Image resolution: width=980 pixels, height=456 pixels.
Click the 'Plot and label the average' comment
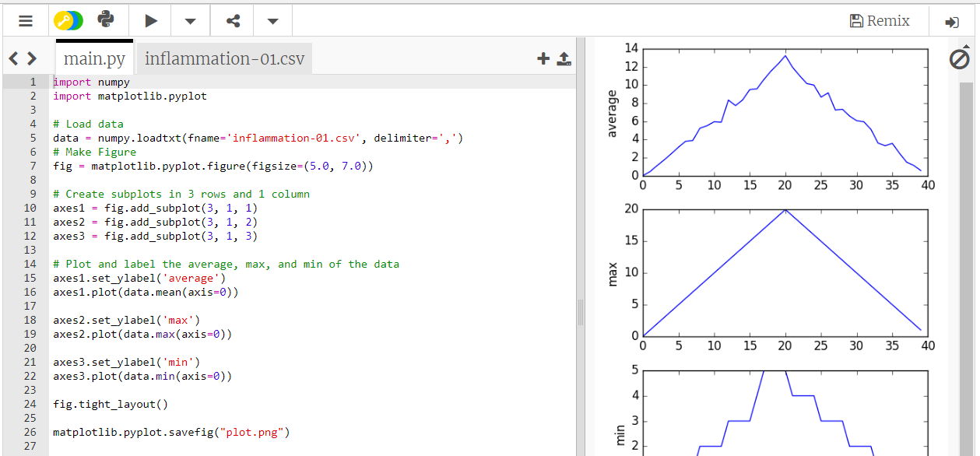coord(226,264)
